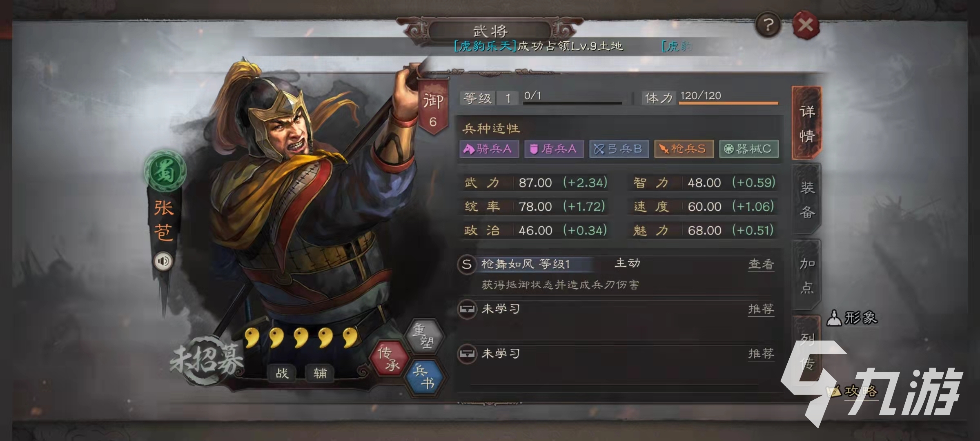980x441 pixels.
Task: Click the 形象 appearance link
Action: pyautogui.click(x=852, y=317)
